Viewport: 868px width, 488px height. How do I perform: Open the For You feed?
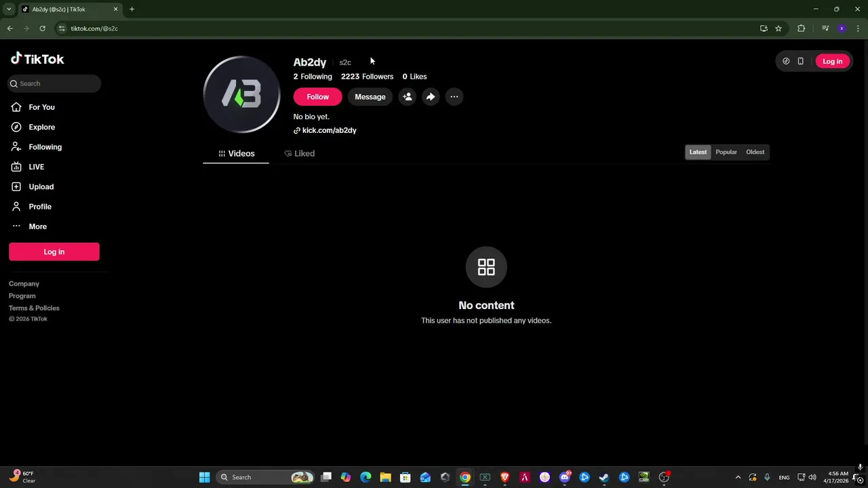[41, 107]
